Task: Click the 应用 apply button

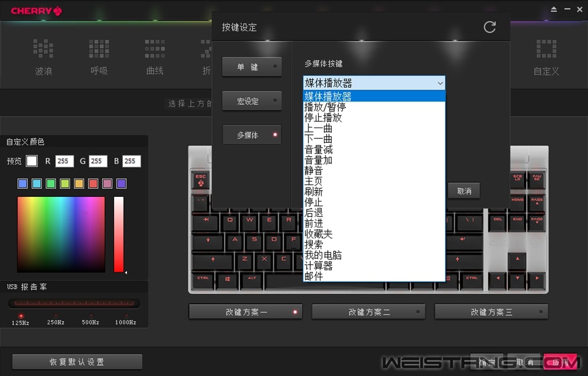Action: (560, 362)
